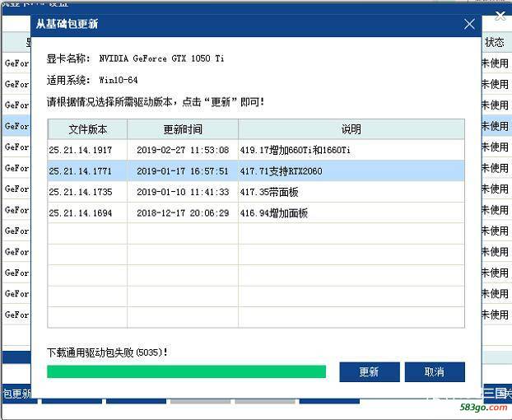Screen dimensions: 512x420
Task: Sort by 更新时间 column header
Action: pyautogui.click(x=183, y=129)
